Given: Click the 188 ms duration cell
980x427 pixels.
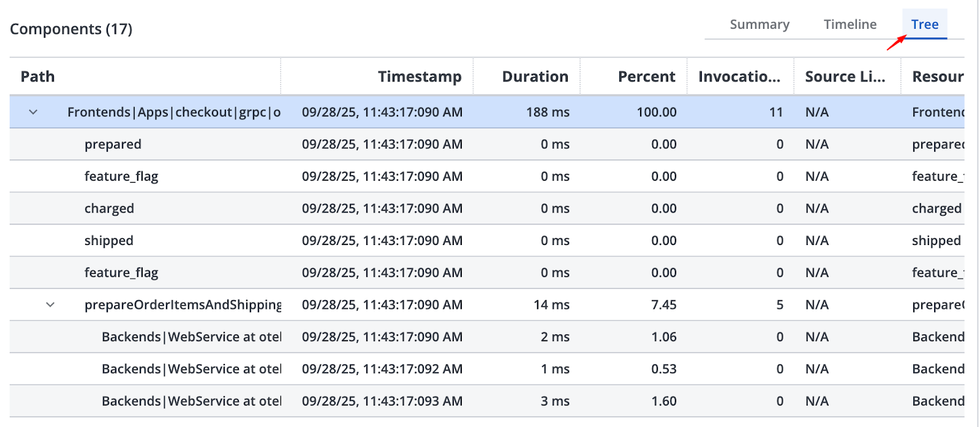Looking at the screenshot, I should (x=548, y=112).
